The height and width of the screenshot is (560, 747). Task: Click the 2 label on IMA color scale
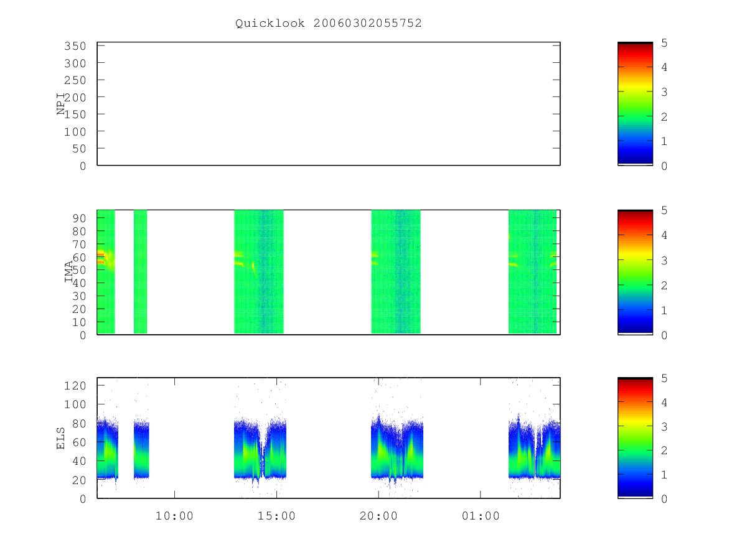coord(664,285)
